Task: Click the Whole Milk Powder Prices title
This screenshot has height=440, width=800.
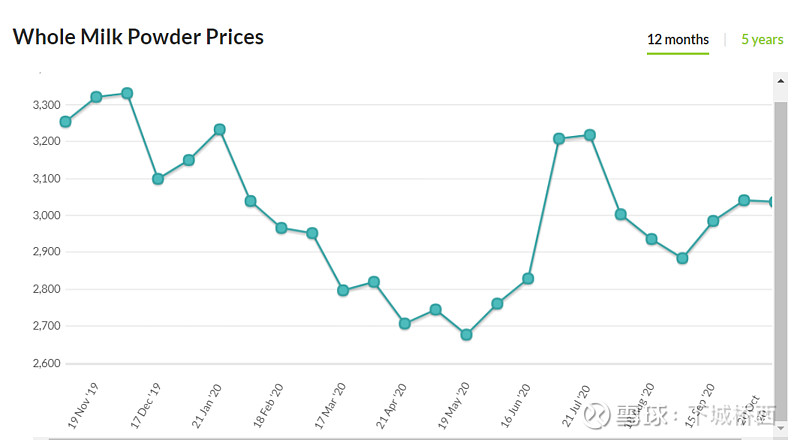Action: pyautogui.click(x=138, y=37)
